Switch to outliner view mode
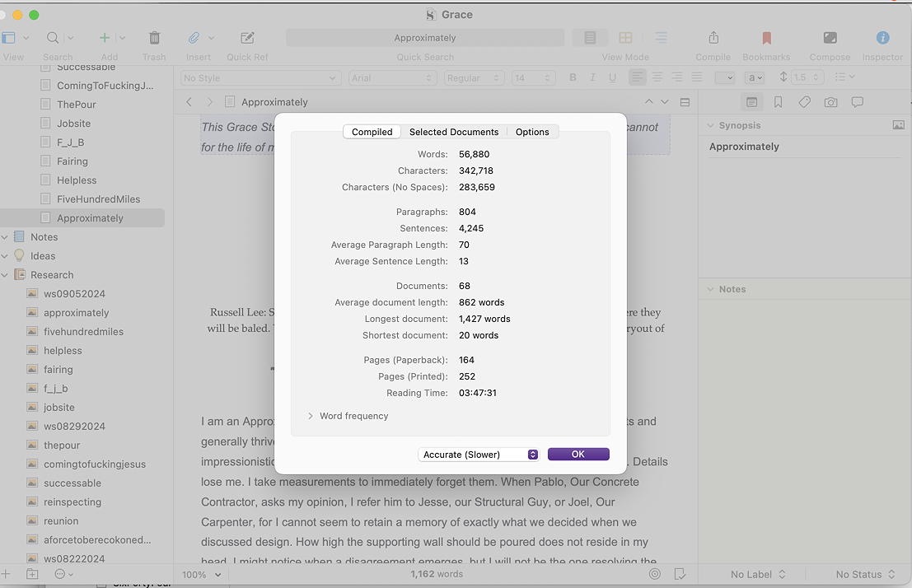This screenshot has height=588, width=912. pos(661,38)
